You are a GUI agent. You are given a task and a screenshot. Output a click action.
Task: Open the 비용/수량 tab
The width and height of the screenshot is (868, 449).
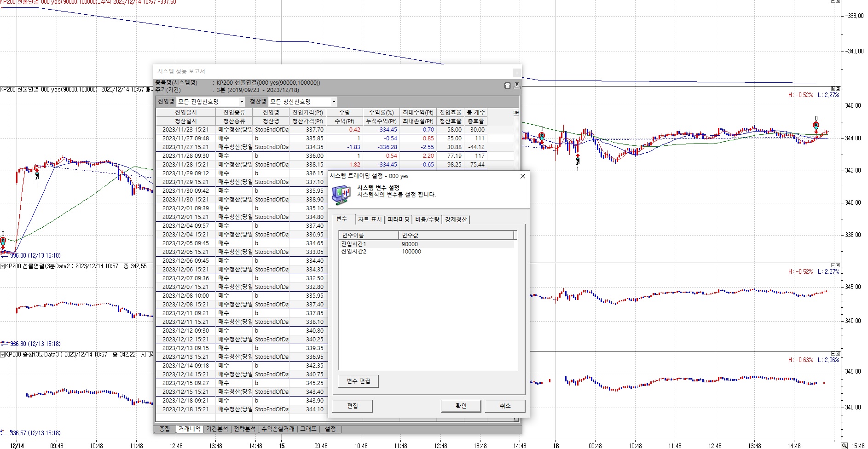click(427, 219)
